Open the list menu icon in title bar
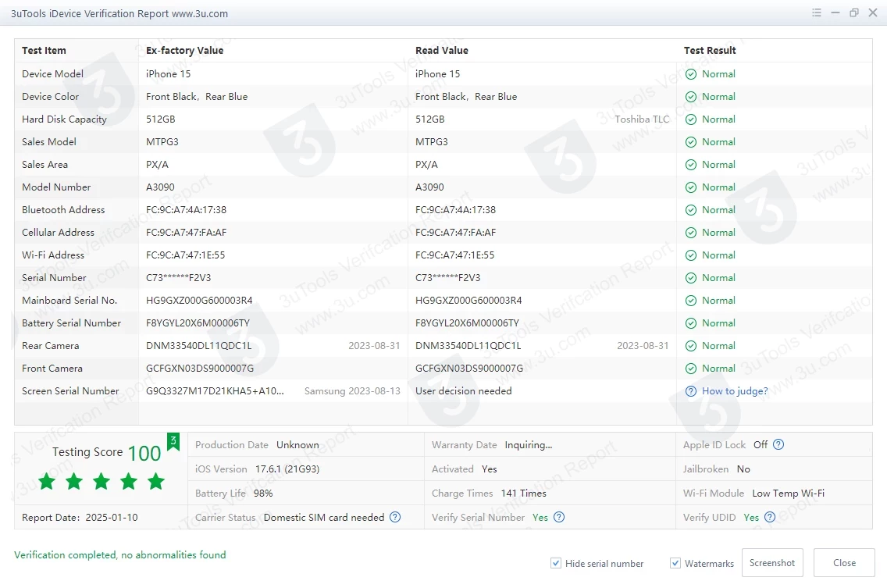The height and width of the screenshot is (588, 887). [816, 12]
